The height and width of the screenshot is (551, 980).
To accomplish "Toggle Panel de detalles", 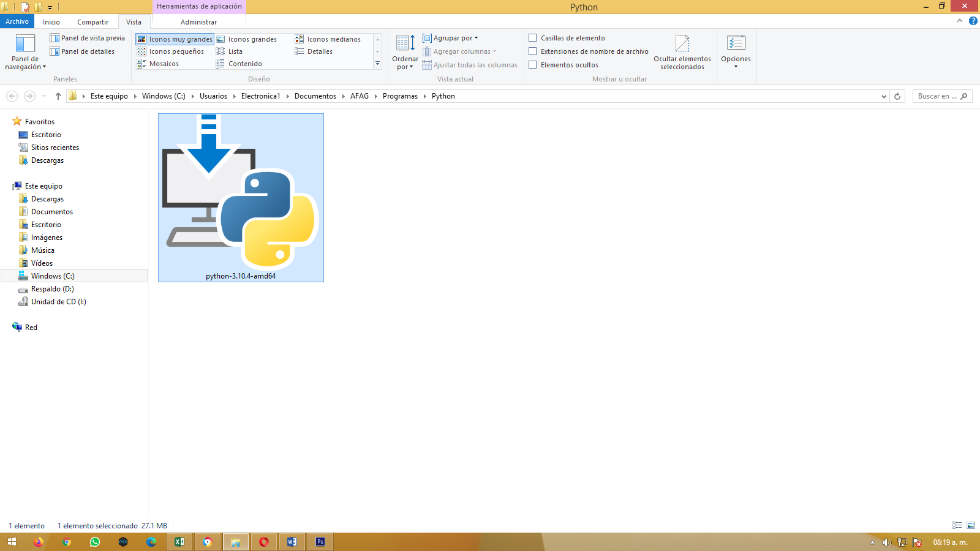I will [82, 51].
